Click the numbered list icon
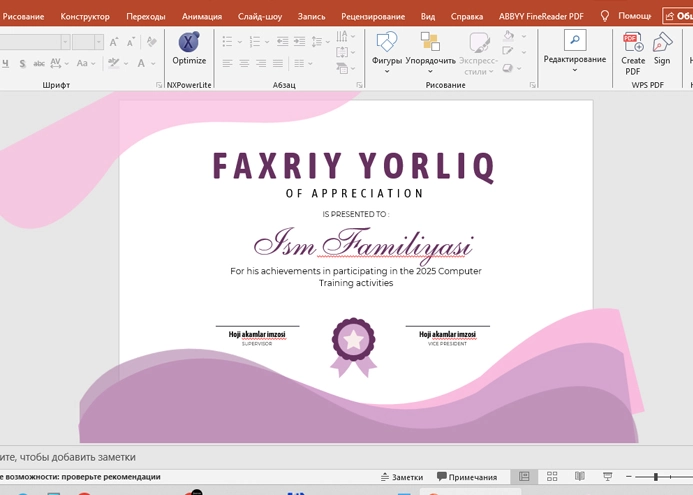The height and width of the screenshot is (495, 693). pyautogui.click(x=255, y=42)
